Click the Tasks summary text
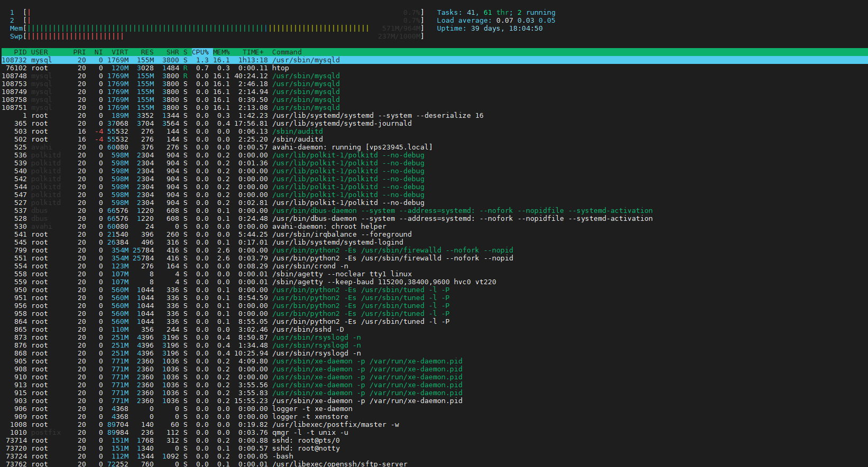 496,13
